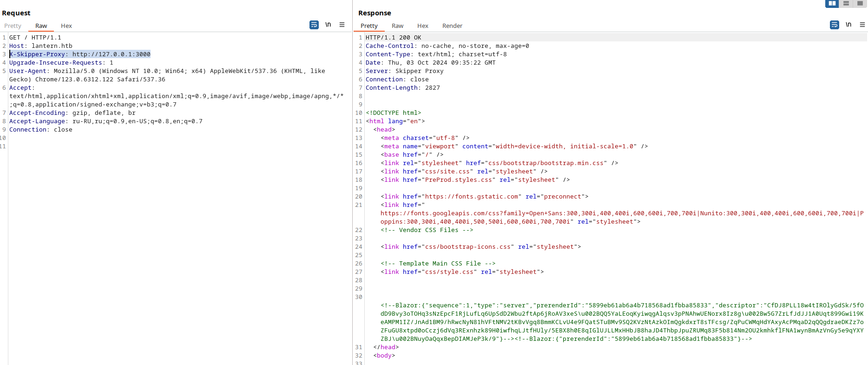Switch Response view to Pretty tab
868x365 pixels.
click(x=369, y=26)
